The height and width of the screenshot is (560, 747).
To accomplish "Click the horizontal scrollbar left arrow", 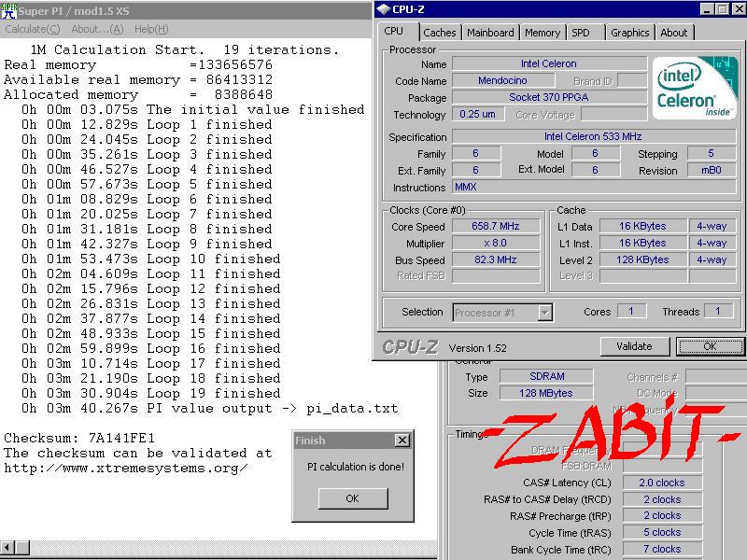I will [x=7, y=547].
